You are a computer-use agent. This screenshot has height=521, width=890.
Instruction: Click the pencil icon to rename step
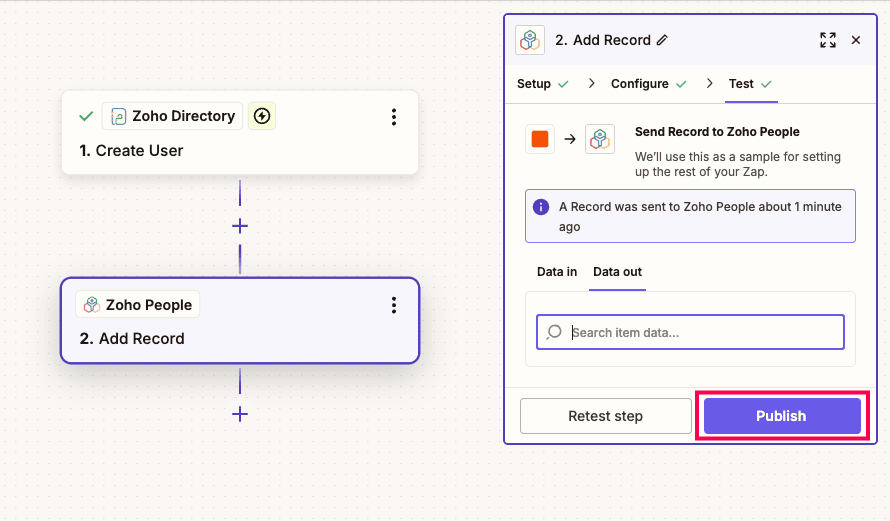click(x=662, y=40)
